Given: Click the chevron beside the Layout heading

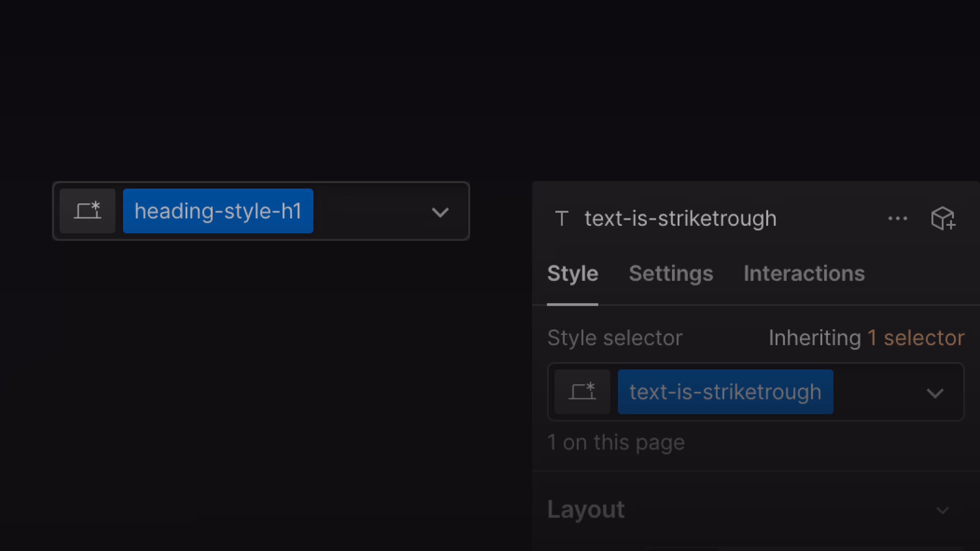Looking at the screenshot, I should [942, 510].
